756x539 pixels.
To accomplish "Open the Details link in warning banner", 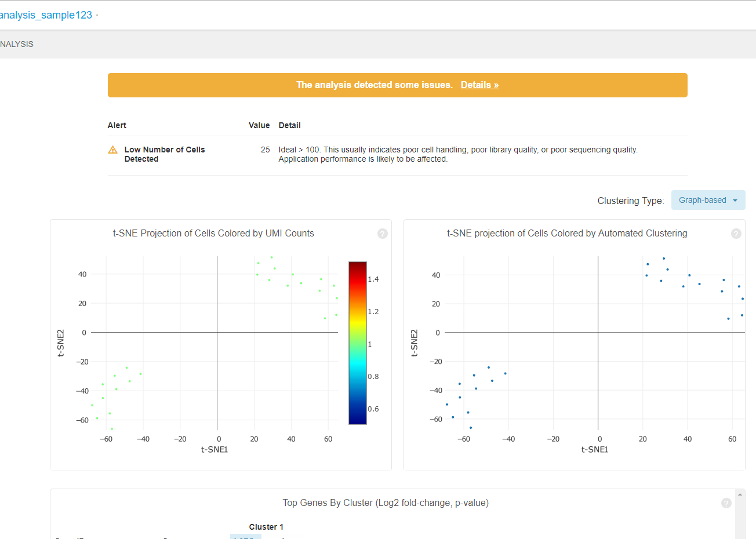I will click(x=479, y=85).
